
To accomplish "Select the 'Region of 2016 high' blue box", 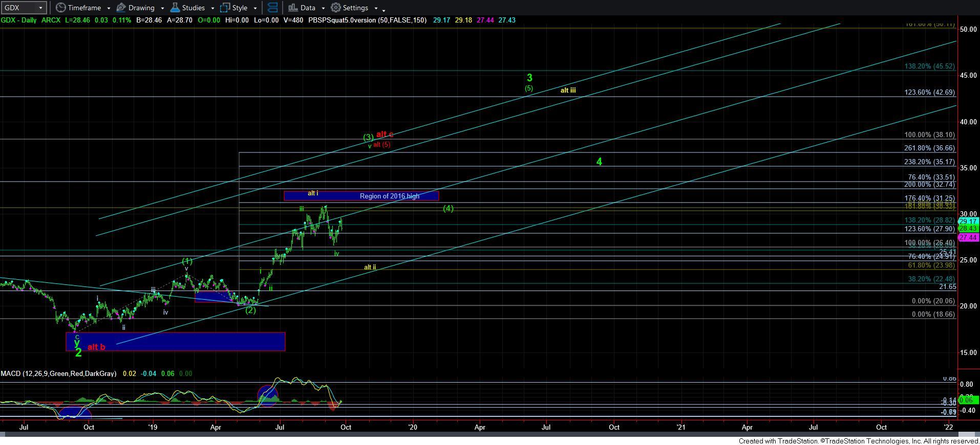I will pos(361,196).
